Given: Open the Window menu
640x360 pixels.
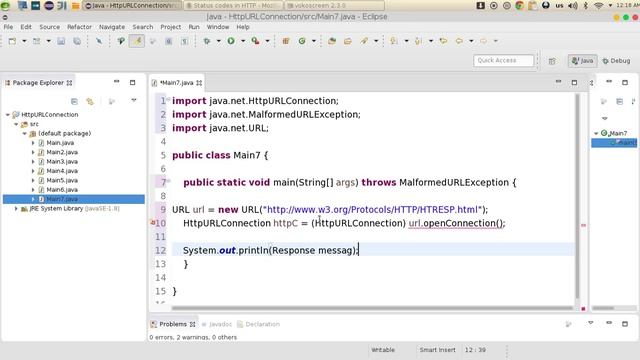Looking at the screenshot, I should pyautogui.click(x=218, y=27).
